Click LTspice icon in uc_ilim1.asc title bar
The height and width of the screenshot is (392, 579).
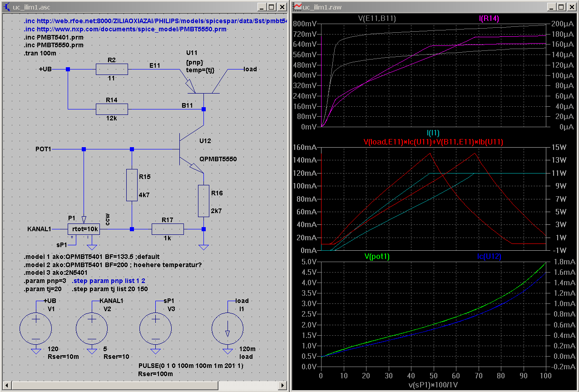tap(6, 7)
